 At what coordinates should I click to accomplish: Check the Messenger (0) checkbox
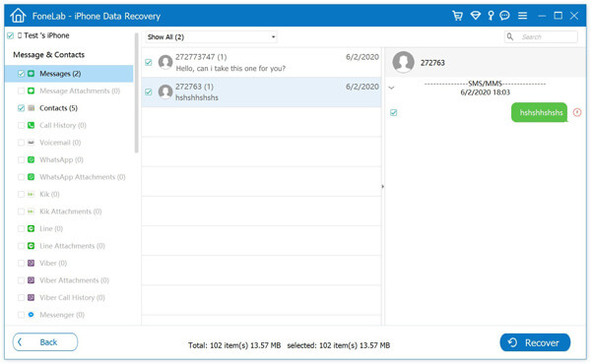pos(21,315)
